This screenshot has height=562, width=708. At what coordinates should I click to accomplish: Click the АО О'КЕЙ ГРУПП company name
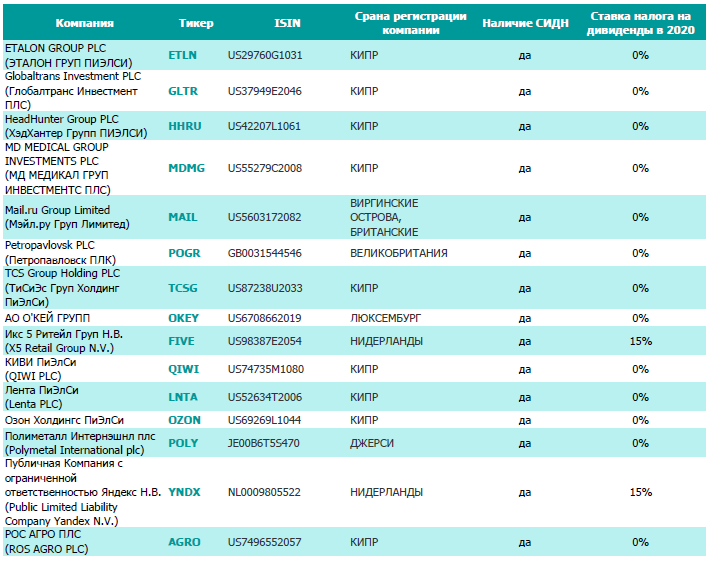click(47, 318)
